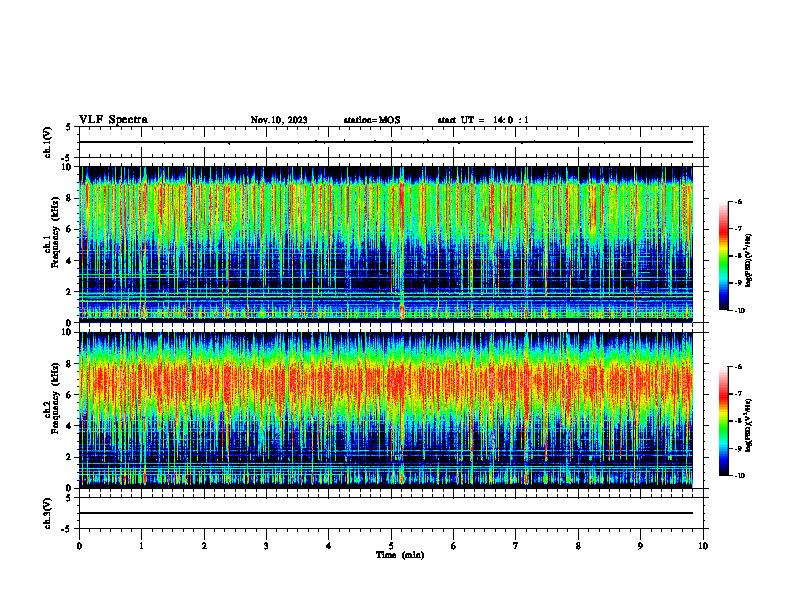792x612 pixels.
Task: Click the "7" tick label on the time axis
Action: 516,546
